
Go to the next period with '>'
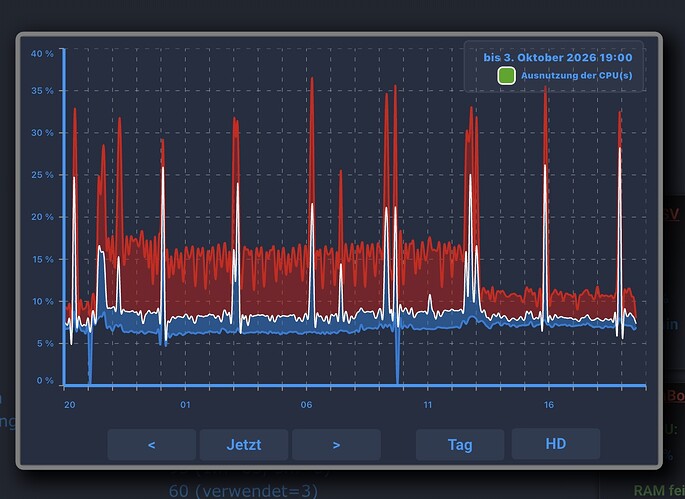pyautogui.click(x=336, y=444)
